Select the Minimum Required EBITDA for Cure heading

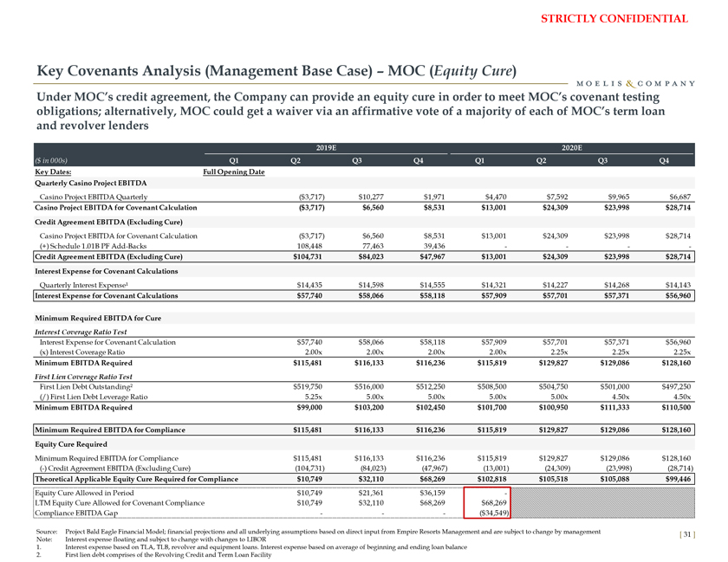(99, 318)
